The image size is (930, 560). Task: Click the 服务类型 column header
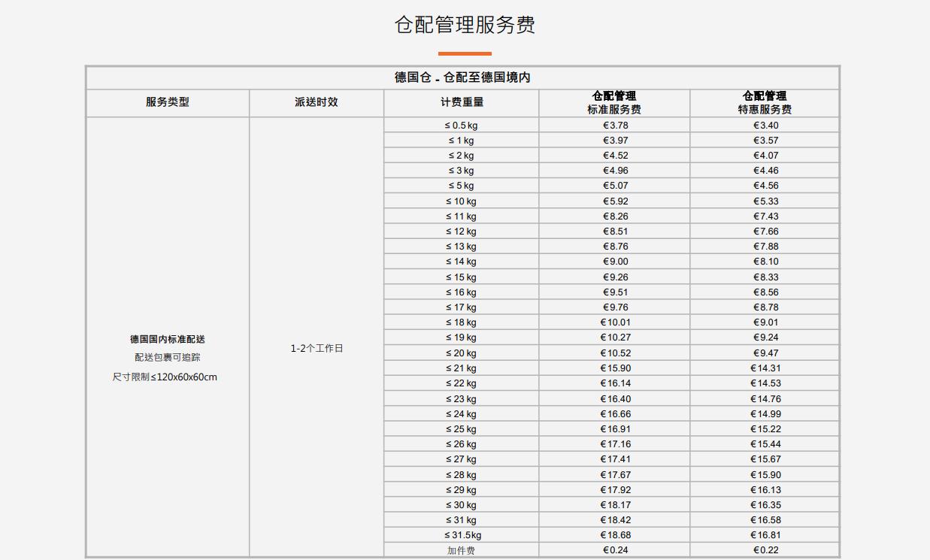[167, 102]
